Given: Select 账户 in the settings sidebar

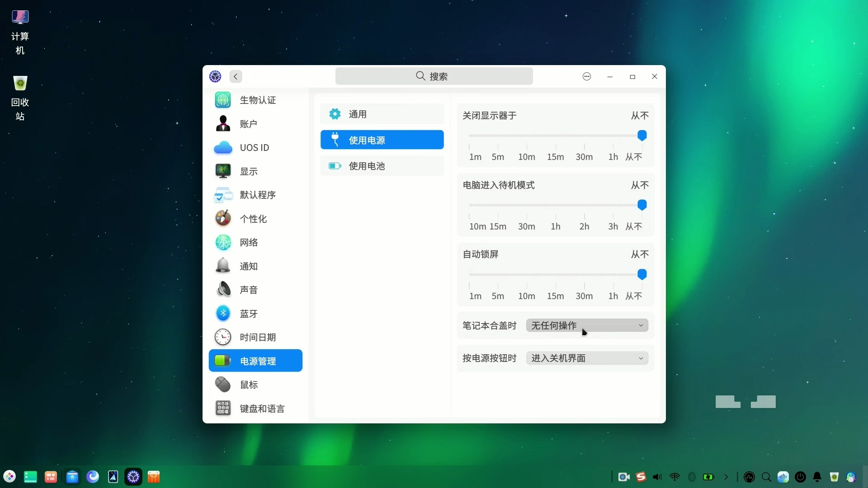Looking at the screenshot, I should point(255,124).
